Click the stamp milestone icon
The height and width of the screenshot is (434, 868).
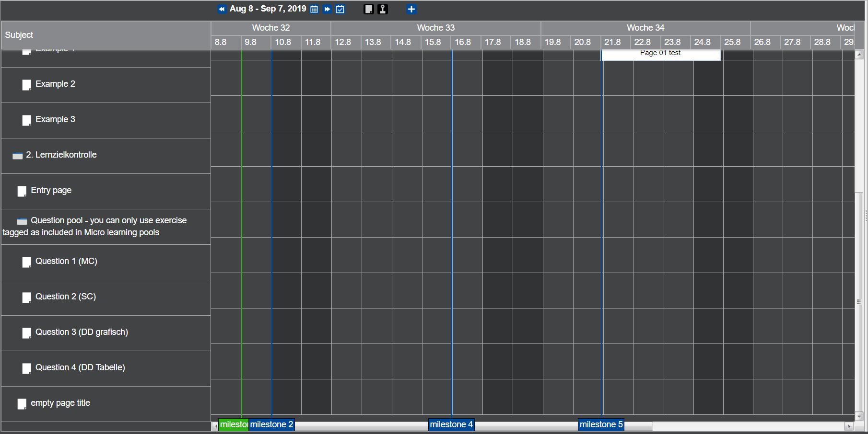(383, 9)
